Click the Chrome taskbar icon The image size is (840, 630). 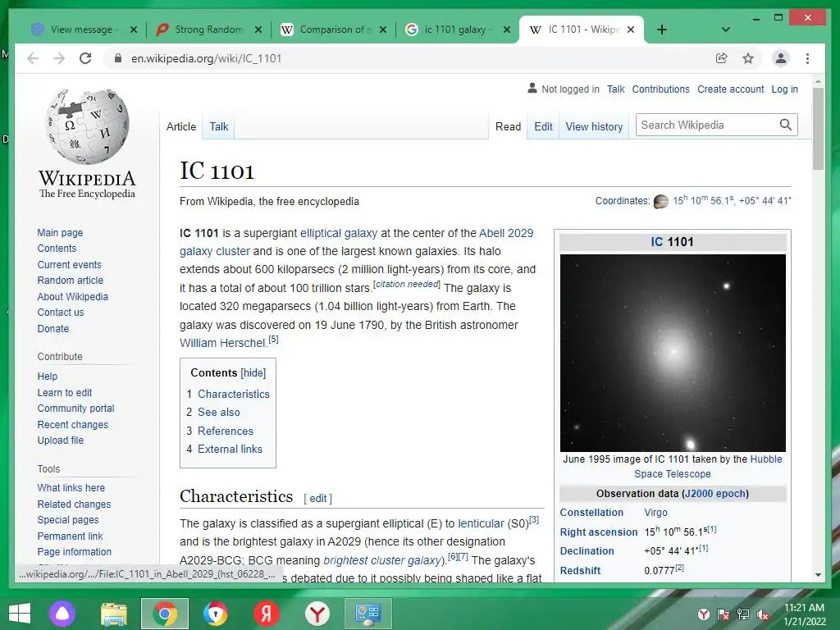point(164,614)
